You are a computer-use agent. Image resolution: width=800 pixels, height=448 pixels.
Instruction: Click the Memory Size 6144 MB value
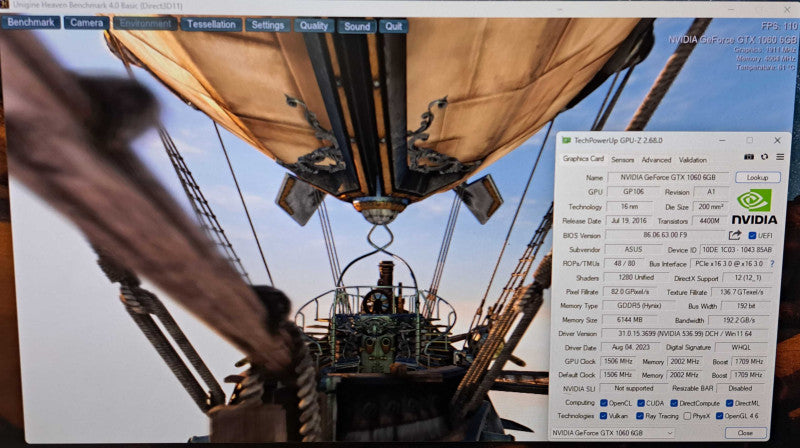click(x=631, y=319)
